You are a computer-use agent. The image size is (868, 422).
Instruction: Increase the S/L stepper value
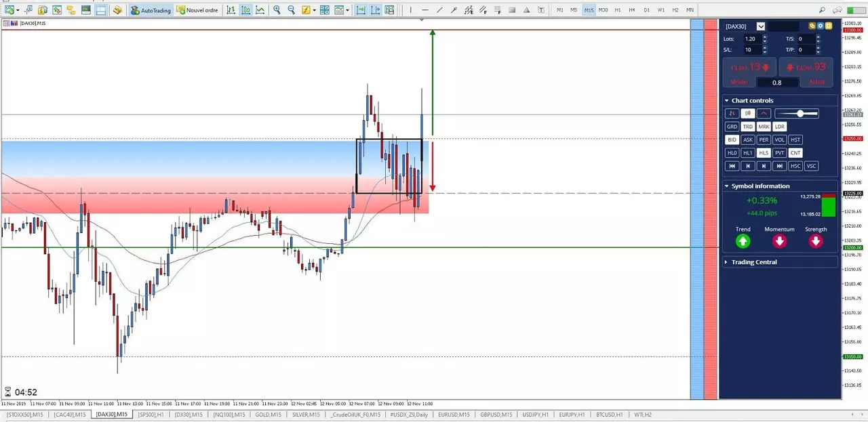[x=765, y=47]
